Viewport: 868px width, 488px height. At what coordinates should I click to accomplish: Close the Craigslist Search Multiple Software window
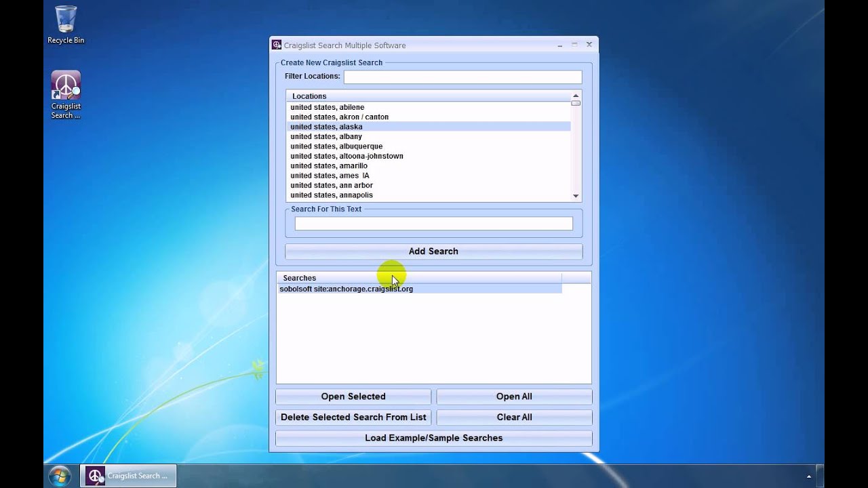pos(589,45)
